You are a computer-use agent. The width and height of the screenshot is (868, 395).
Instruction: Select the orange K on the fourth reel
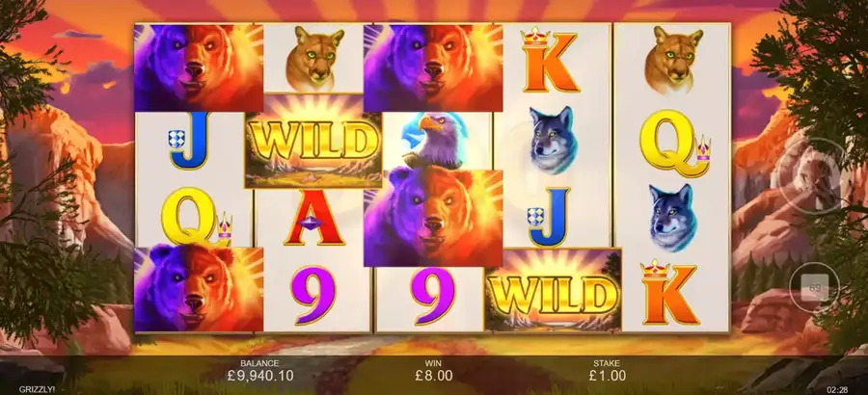[550, 60]
